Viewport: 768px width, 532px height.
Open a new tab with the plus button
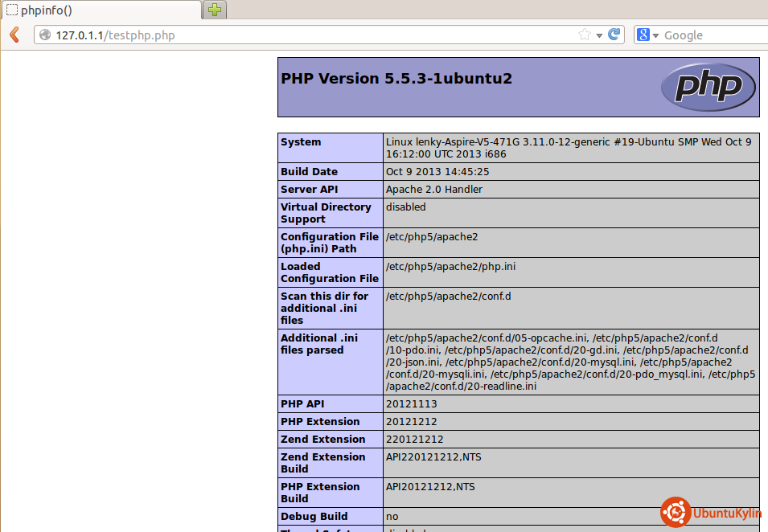point(215,10)
